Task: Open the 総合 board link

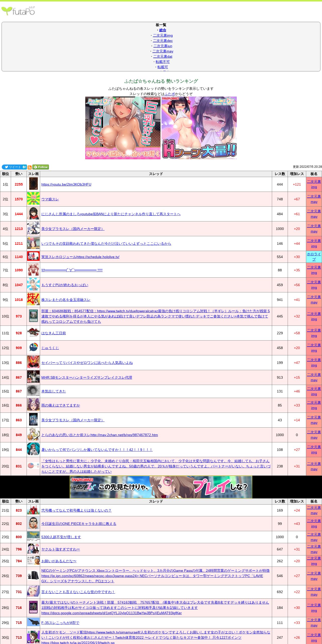Action: (163, 30)
